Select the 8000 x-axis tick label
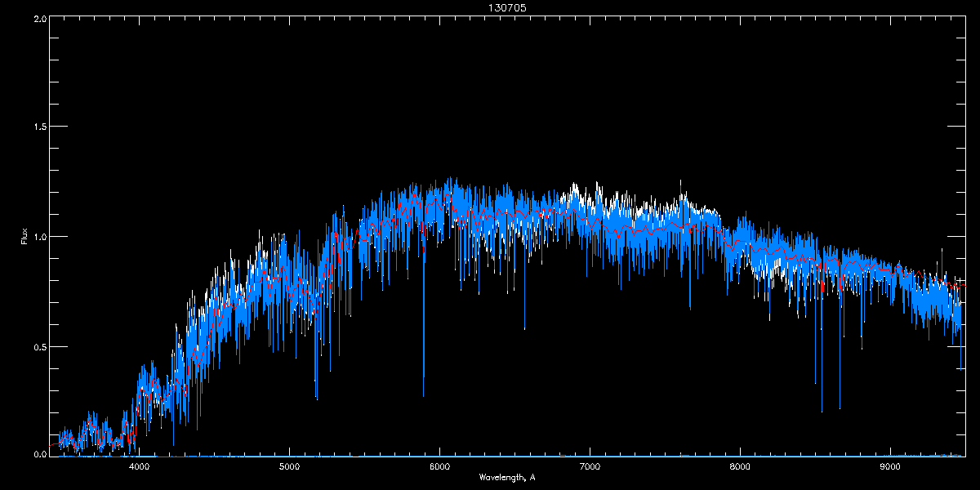980x490 pixels. pyautogui.click(x=740, y=467)
